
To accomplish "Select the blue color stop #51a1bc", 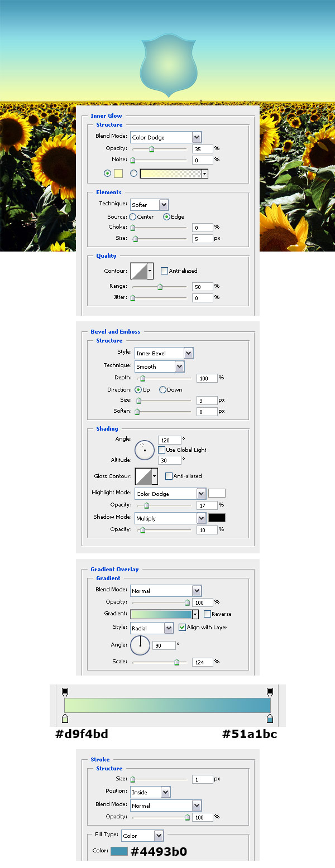I will [x=270, y=718].
